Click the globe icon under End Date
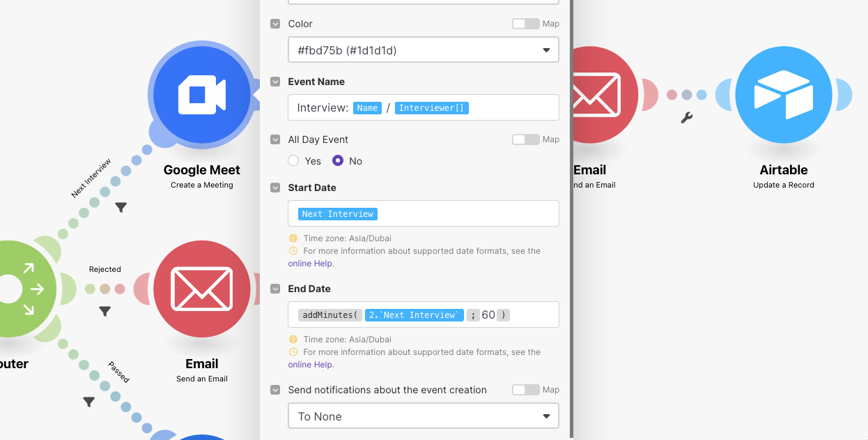Screen dimensions: 868x440 pyautogui.click(x=293, y=340)
